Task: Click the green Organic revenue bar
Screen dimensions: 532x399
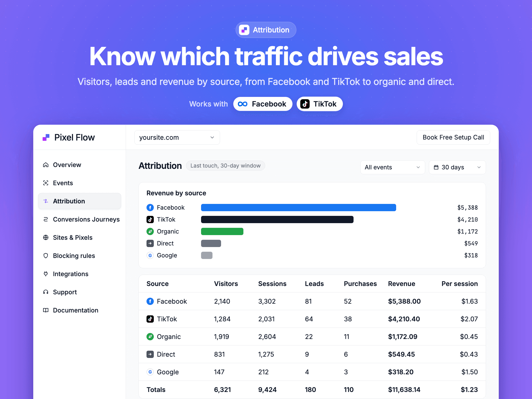Action: (222, 231)
